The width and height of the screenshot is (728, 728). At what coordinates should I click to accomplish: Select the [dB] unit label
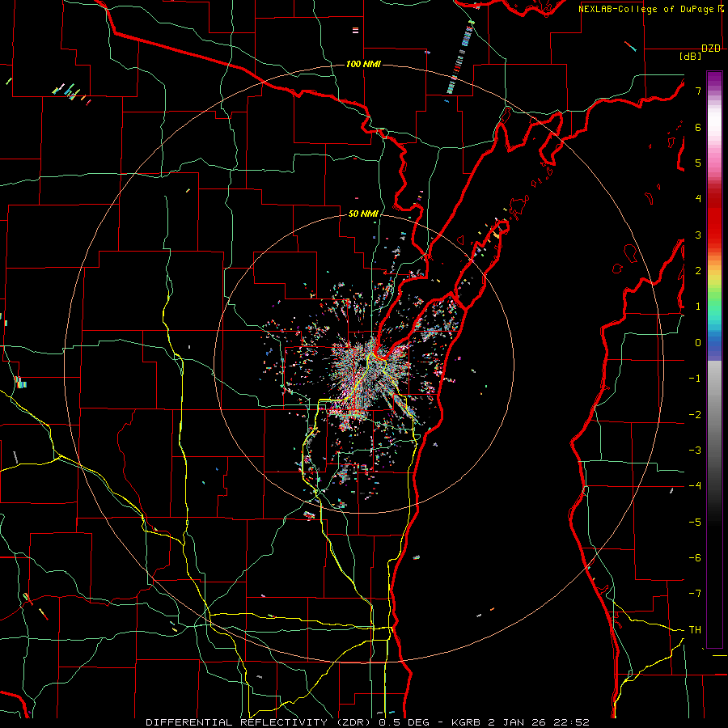point(690,56)
